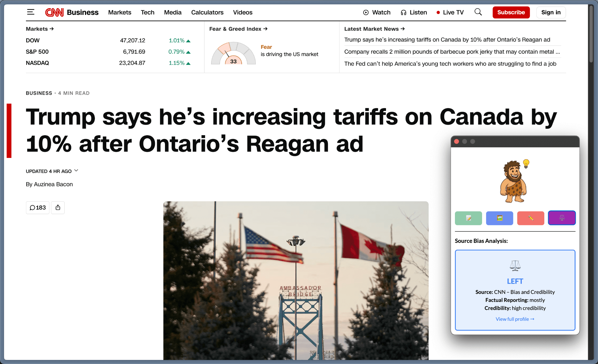Click author name Auzinea Bacon
This screenshot has height=364, width=598.
point(53,184)
